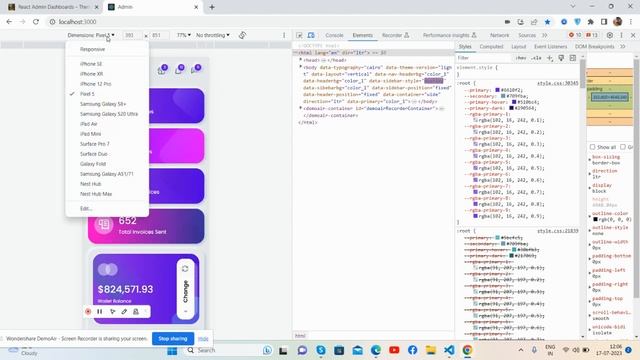This screenshot has height=360, width=640.
Task: Open device toolbar three-dot options
Action: click(284, 36)
